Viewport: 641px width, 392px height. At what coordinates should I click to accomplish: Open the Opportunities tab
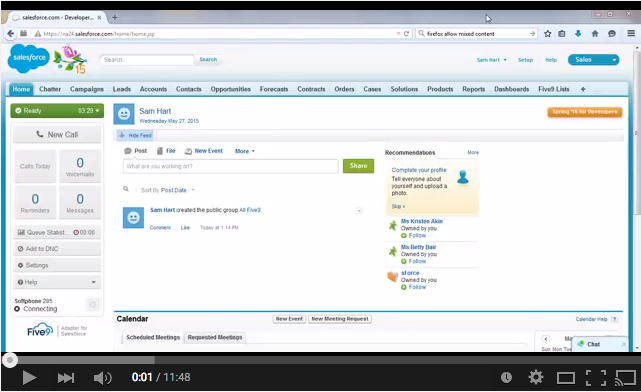pos(231,89)
